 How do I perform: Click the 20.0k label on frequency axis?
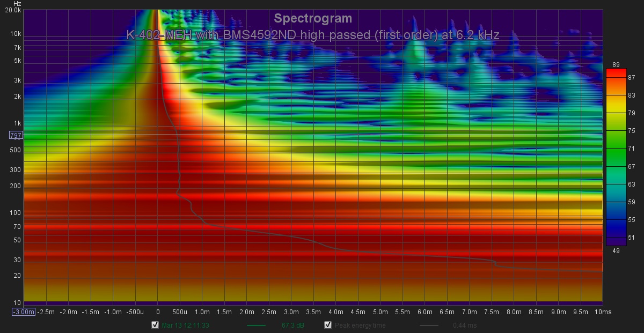click(x=13, y=11)
